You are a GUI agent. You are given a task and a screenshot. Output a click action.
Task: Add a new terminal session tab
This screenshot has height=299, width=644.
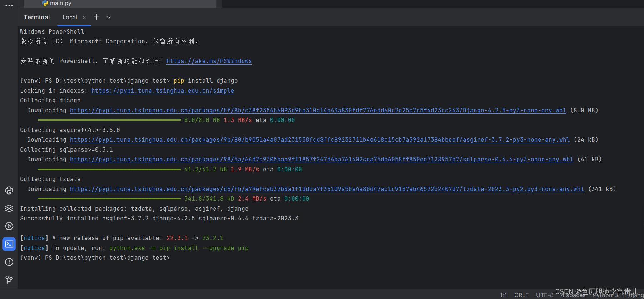click(96, 17)
